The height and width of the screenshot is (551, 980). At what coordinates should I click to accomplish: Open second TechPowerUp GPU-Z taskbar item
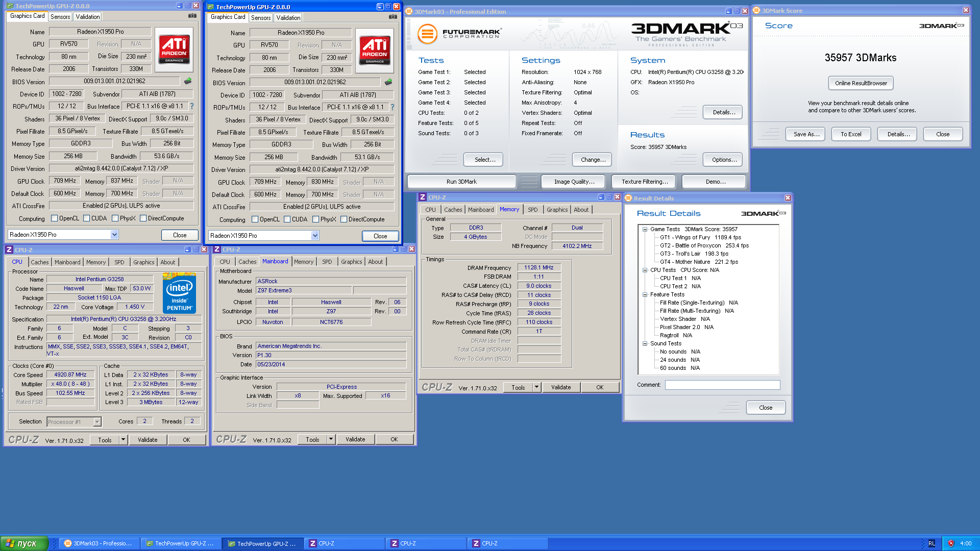(x=263, y=543)
